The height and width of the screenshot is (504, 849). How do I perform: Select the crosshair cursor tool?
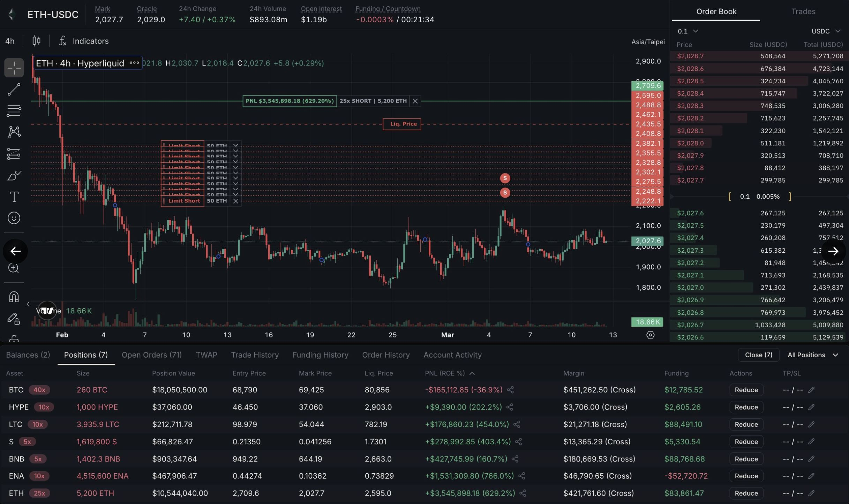14,68
